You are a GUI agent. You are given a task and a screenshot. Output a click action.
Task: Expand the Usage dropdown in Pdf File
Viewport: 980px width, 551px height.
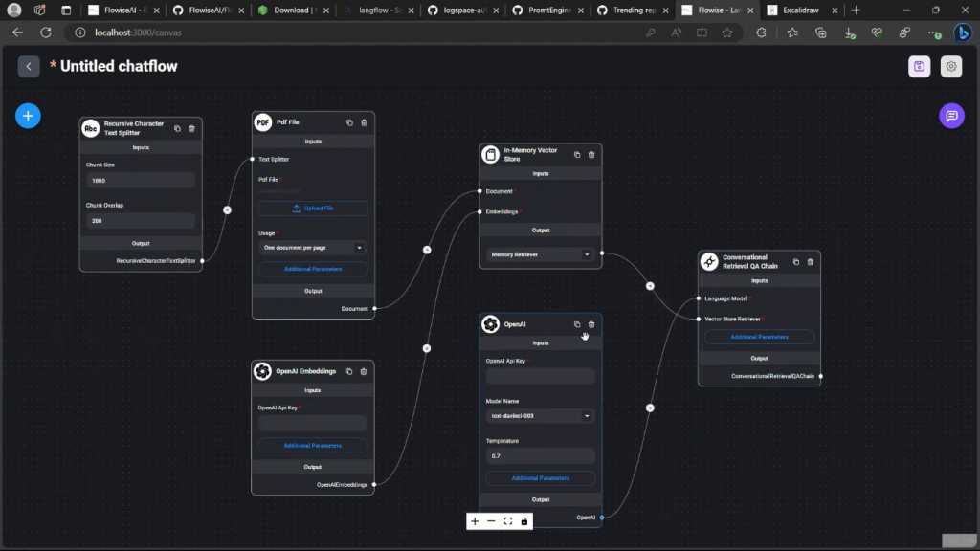tap(313, 248)
